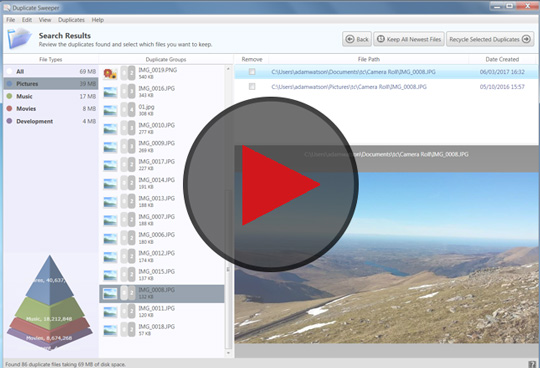This screenshot has height=368, width=540.
Task: Click the thumbnail icon for IMG_0010.JPG
Action: (110, 128)
